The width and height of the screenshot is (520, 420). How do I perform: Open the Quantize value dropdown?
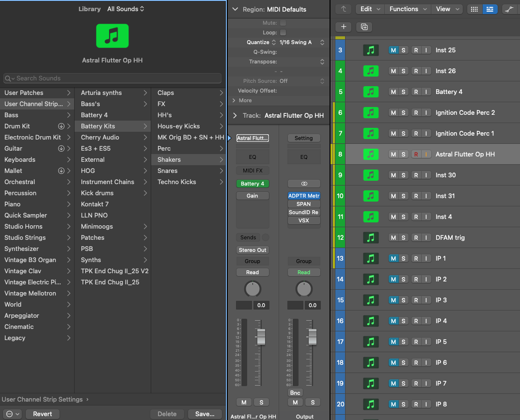(x=301, y=42)
